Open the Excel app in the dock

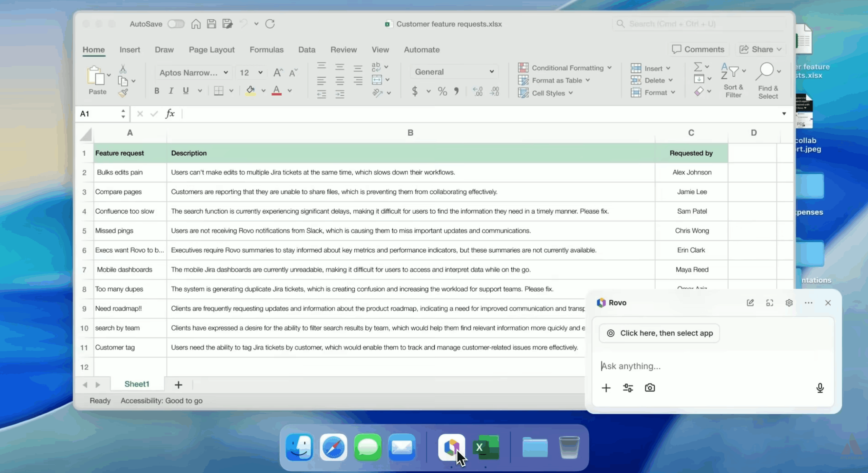tap(486, 448)
